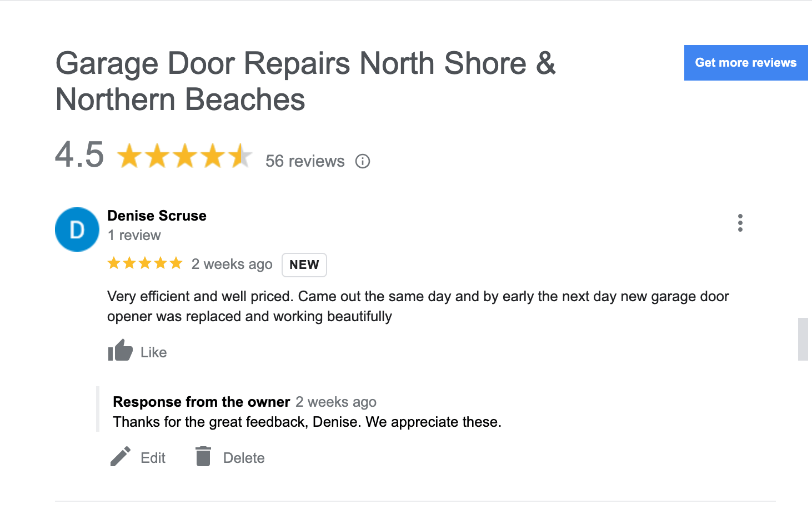Open Denise Scruse's profile name link
This screenshot has width=812, height=509.
click(x=157, y=216)
